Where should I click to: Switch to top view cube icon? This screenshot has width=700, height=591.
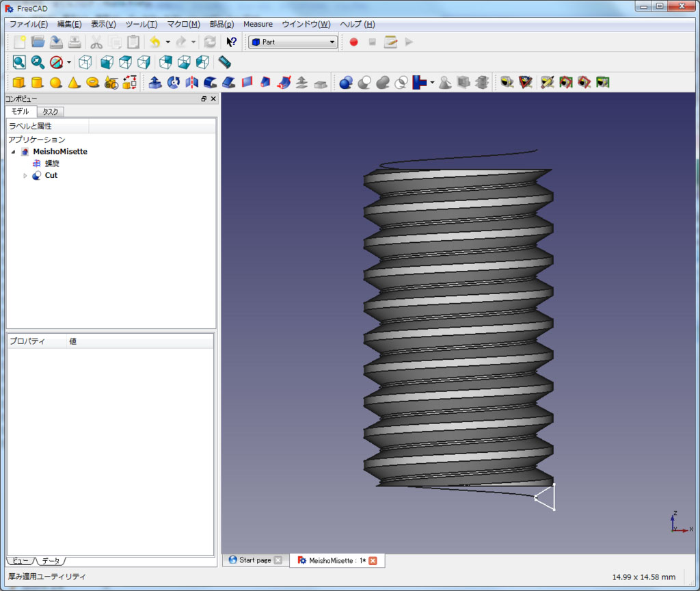pyautogui.click(x=126, y=62)
